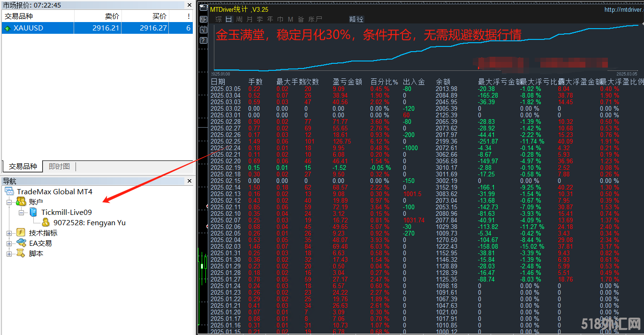The height and width of the screenshot is (335, 644).
Task: Toggle the checkmark button on chart sidebar
Action: 203,30
